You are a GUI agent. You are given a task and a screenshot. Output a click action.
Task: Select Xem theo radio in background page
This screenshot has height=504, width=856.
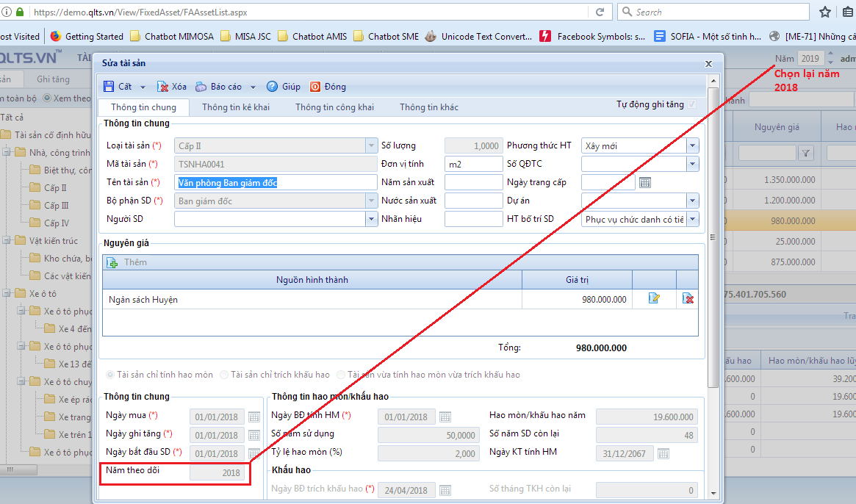(47, 98)
